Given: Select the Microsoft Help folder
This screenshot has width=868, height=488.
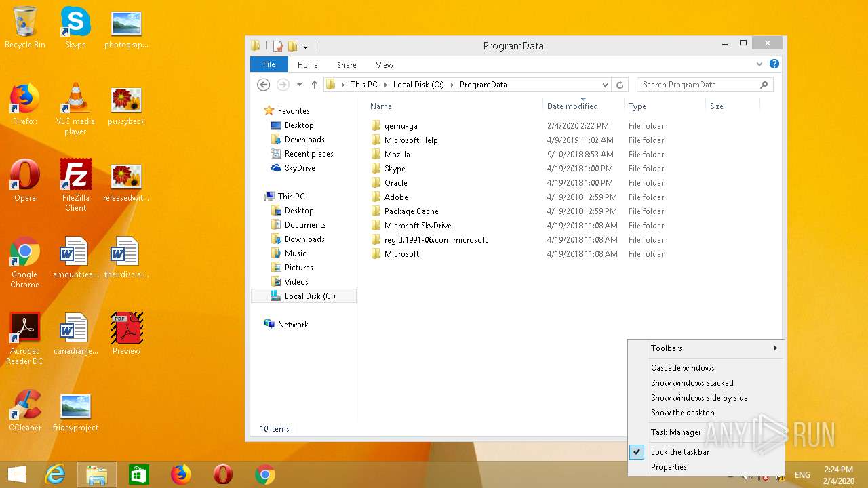Looking at the screenshot, I should click(411, 140).
